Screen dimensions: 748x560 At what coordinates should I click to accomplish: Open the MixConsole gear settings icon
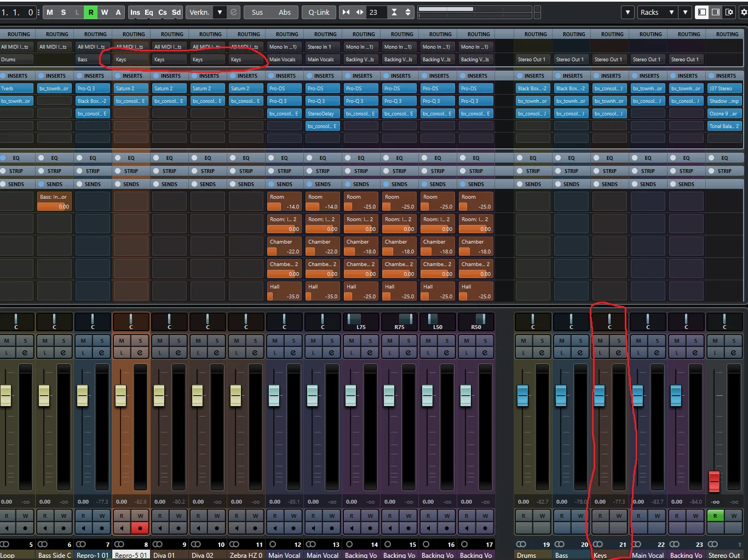coord(744,12)
